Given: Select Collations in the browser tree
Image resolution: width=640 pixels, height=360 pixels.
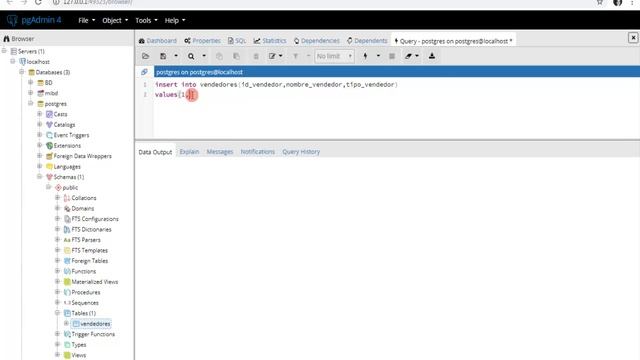Looking at the screenshot, I should (x=84, y=198).
